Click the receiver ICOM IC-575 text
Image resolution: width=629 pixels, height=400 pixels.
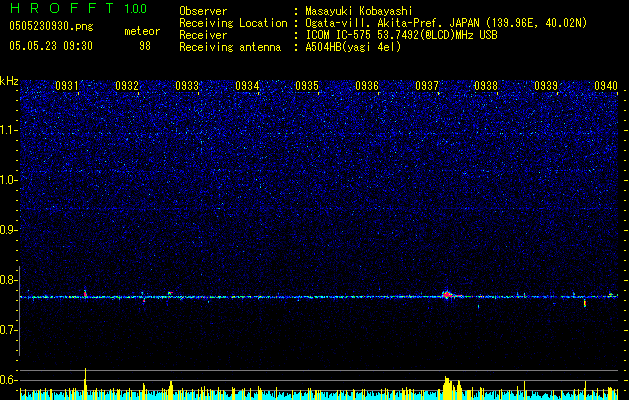tap(401, 35)
